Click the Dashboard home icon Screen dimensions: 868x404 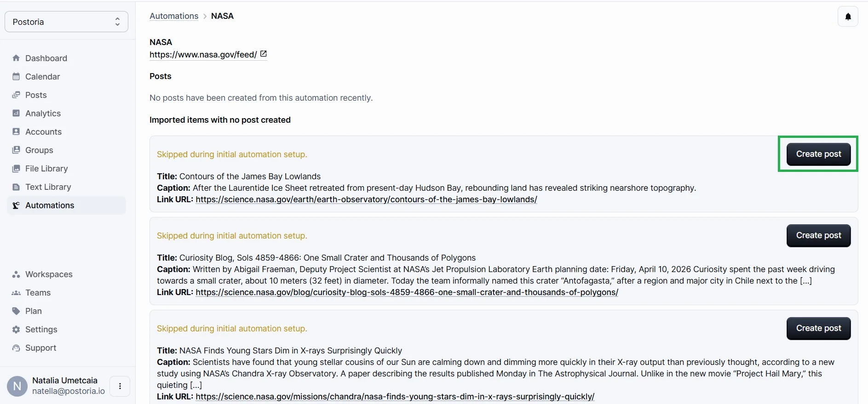16,58
